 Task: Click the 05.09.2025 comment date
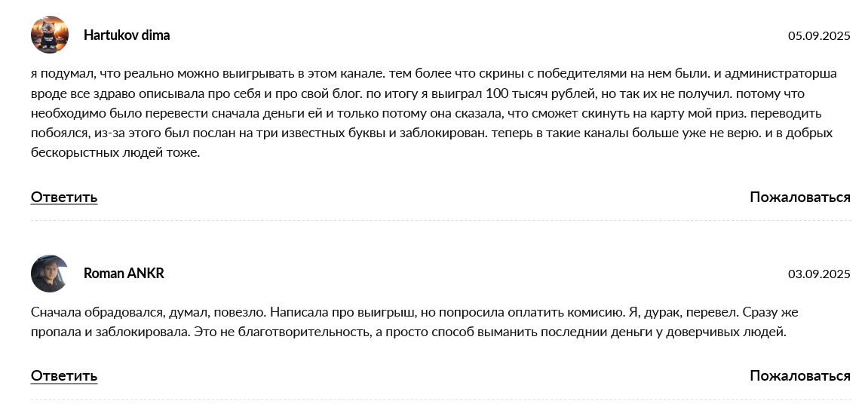(x=819, y=36)
